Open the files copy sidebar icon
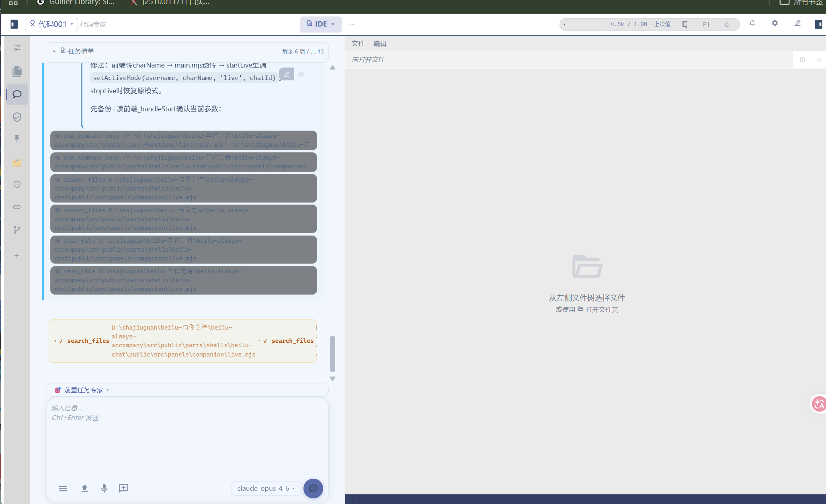The width and height of the screenshot is (826, 504). click(x=17, y=72)
